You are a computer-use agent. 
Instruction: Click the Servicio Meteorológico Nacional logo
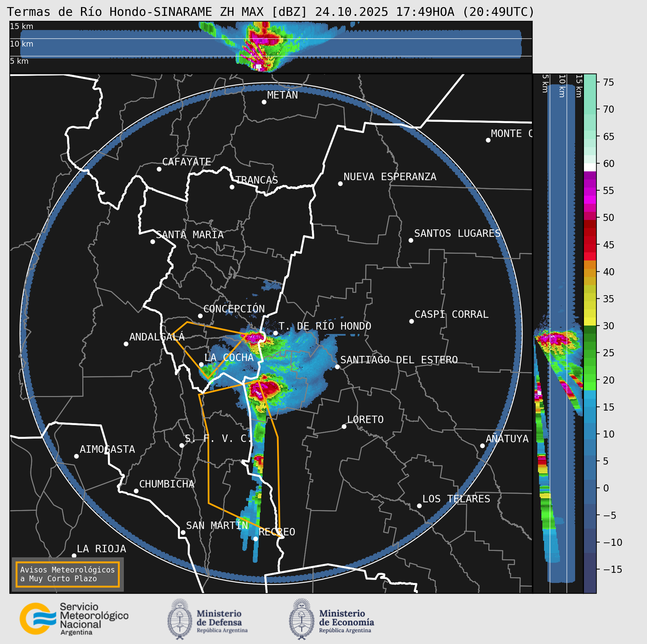point(74,619)
